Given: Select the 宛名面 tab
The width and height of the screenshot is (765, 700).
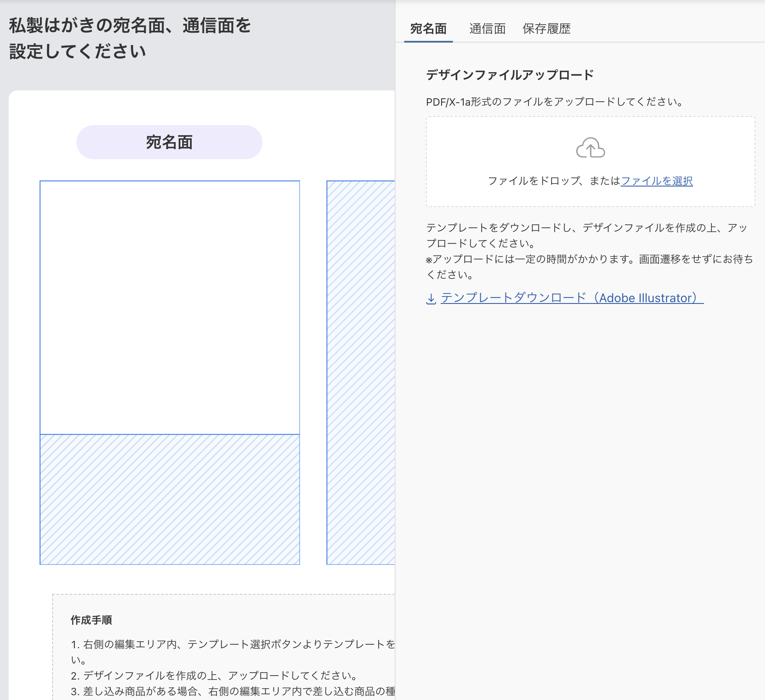Looking at the screenshot, I should coord(428,29).
